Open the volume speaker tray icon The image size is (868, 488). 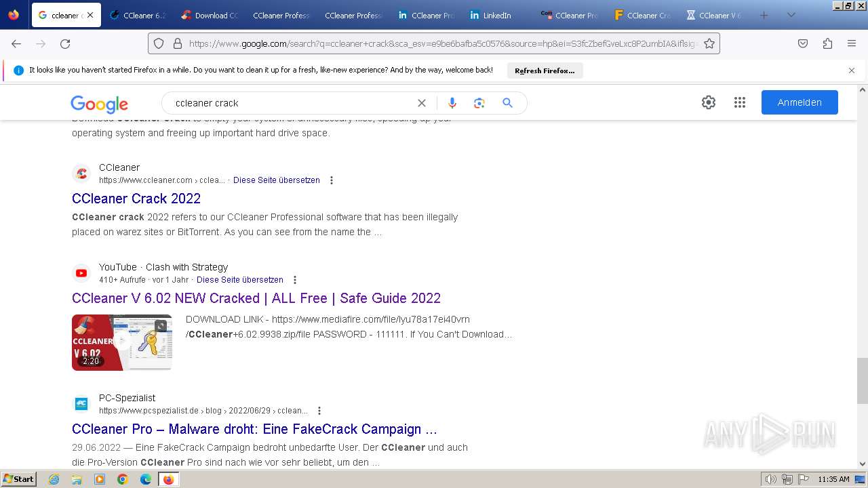tap(771, 479)
